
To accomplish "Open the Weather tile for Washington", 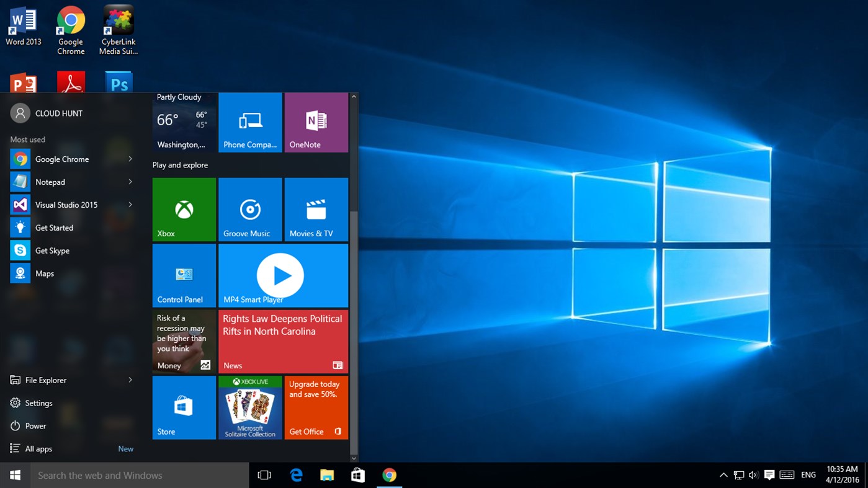I will click(184, 122).
